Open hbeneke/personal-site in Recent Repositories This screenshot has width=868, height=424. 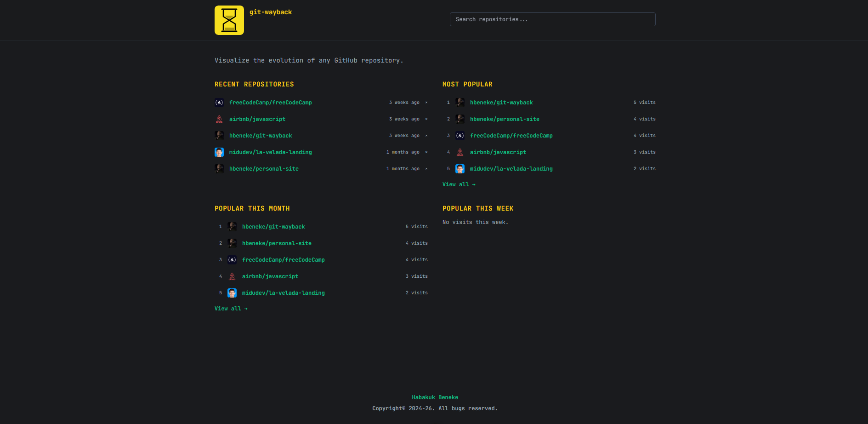point(264,169)
